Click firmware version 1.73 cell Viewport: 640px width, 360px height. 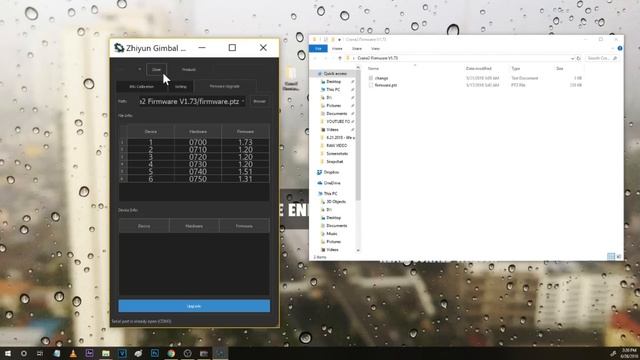(245, 142)
